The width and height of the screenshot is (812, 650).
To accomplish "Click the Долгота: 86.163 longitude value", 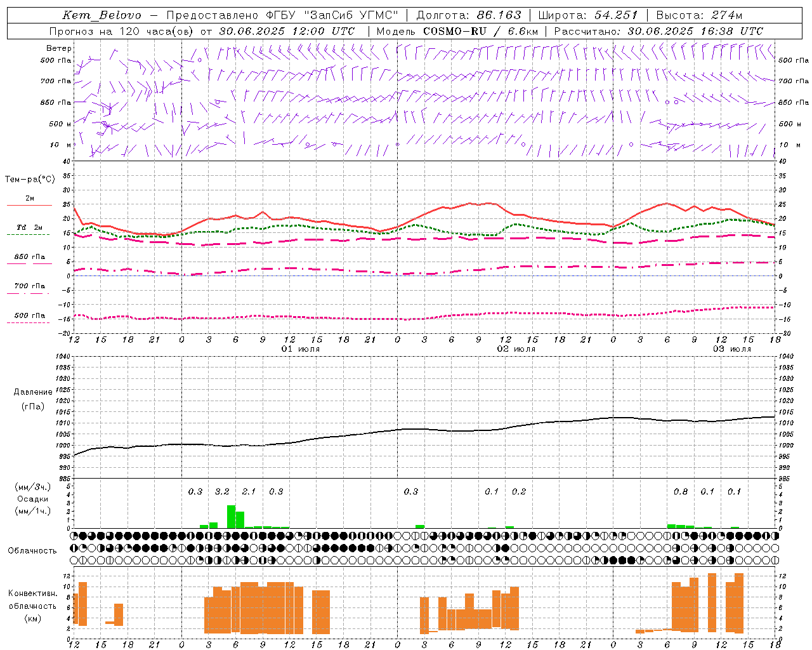I will (469, 15).
